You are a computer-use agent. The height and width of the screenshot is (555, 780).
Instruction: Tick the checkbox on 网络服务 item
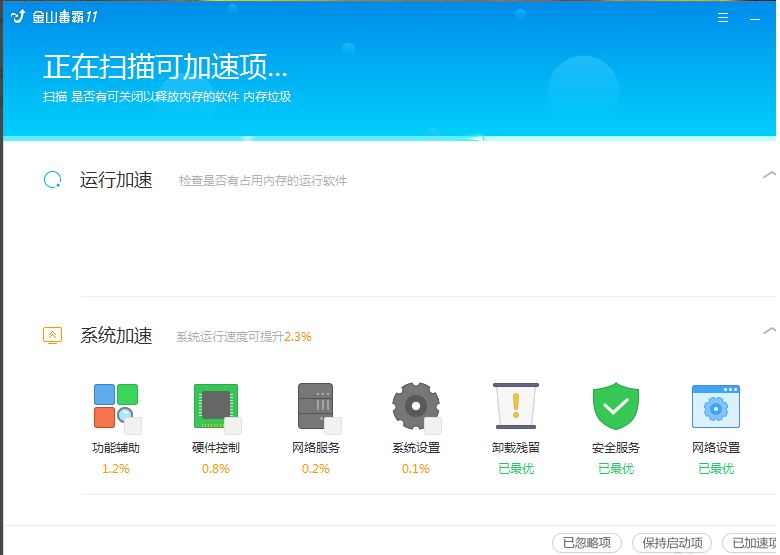(333, 426)
